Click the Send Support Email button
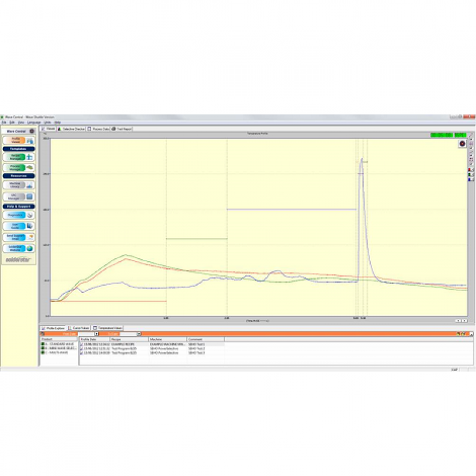476x476 pixels. [x=18, y=237]
